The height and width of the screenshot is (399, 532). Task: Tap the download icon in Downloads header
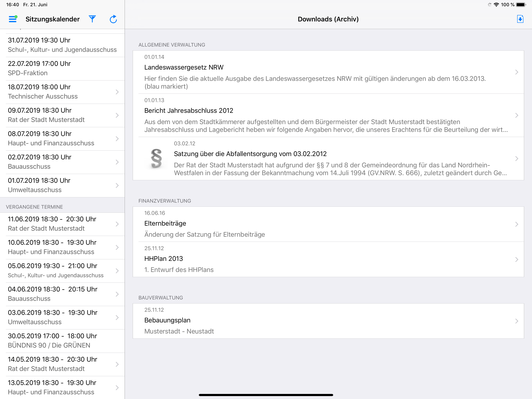(520, 19)
